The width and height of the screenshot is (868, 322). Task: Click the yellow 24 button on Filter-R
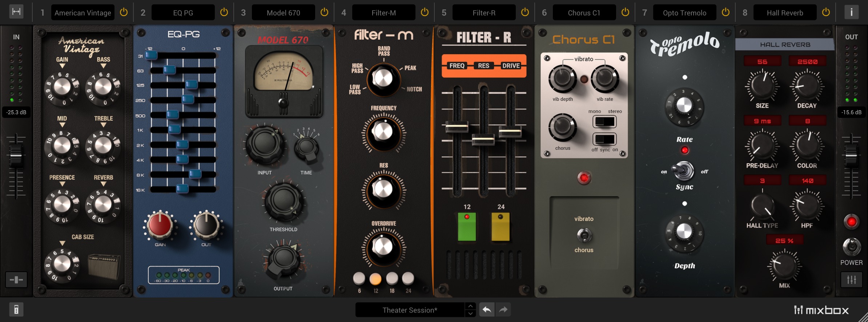click(x=501, y=227)
